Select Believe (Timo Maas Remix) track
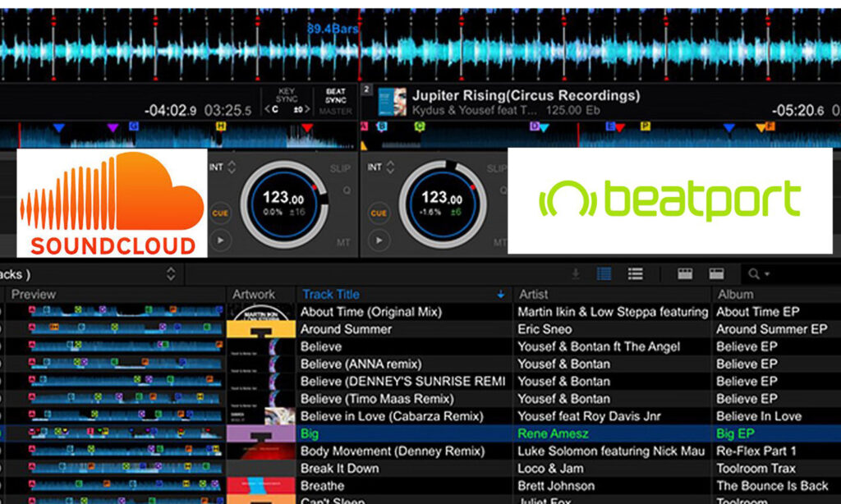The image size is (841, 504). coord(377,399)
